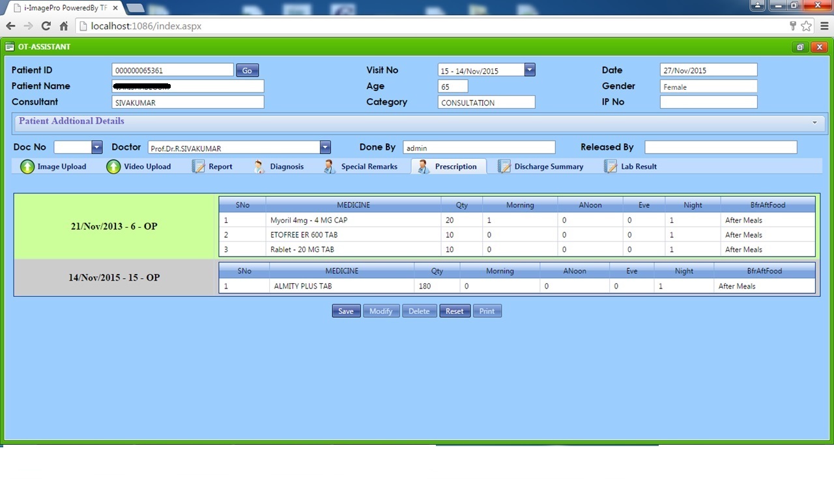Click the Modify button

coord(381,311)
